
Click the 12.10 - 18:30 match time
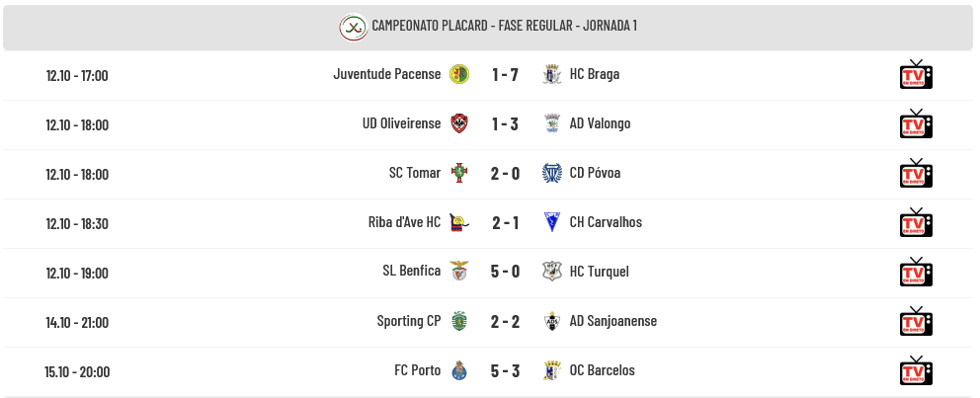77,223
